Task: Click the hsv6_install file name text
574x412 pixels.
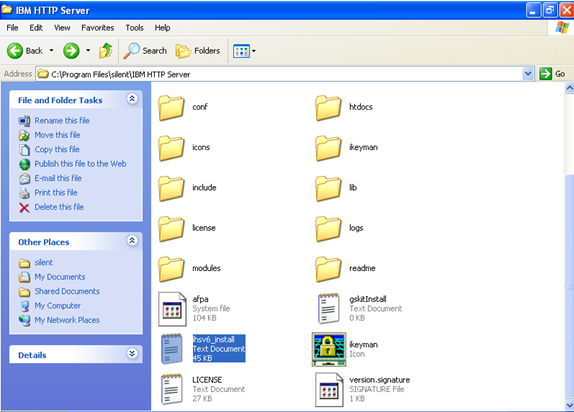Action: pos(214,339)
